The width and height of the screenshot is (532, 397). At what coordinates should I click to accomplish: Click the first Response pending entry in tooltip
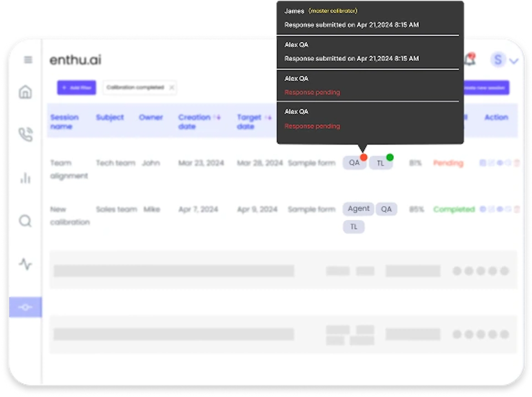tap(312, 92)
